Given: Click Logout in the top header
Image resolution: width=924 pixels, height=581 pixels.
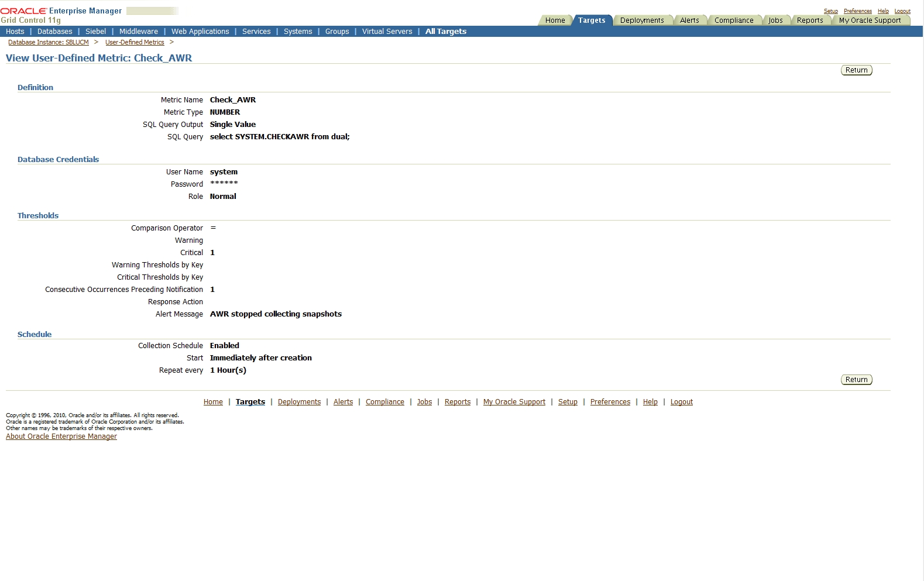Looking at the screenshot, I should 902,11.
